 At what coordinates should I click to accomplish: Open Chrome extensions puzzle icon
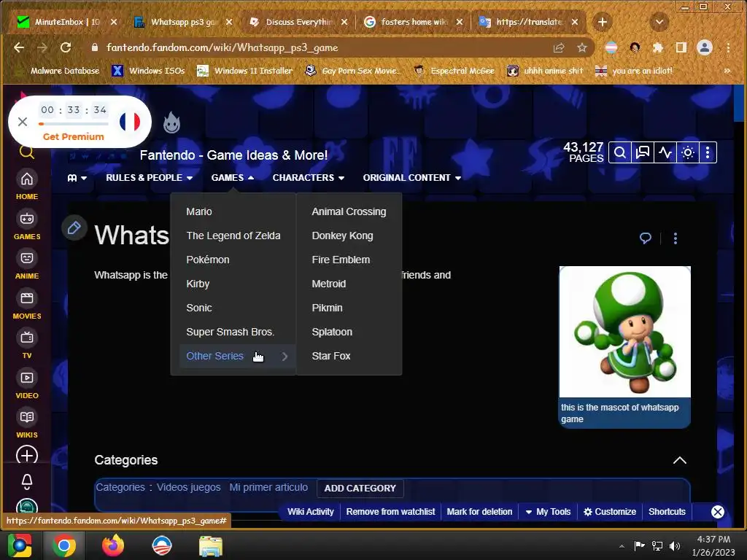tap(658, 47)
